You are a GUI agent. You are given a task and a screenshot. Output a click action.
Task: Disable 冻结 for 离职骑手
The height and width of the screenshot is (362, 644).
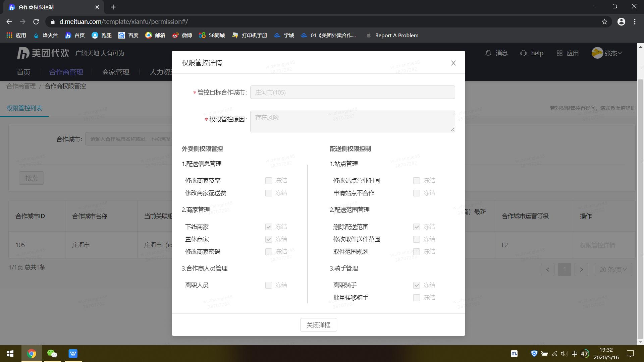point(417,285)
